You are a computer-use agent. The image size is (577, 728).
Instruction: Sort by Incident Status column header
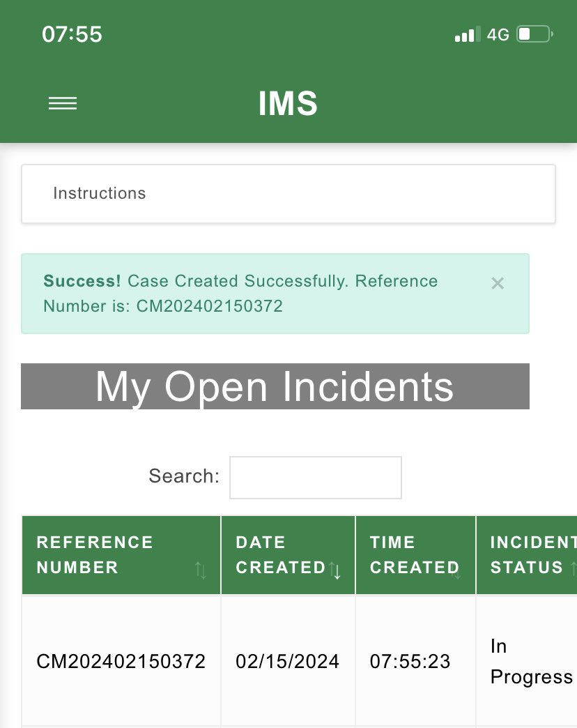coord(527,555)
